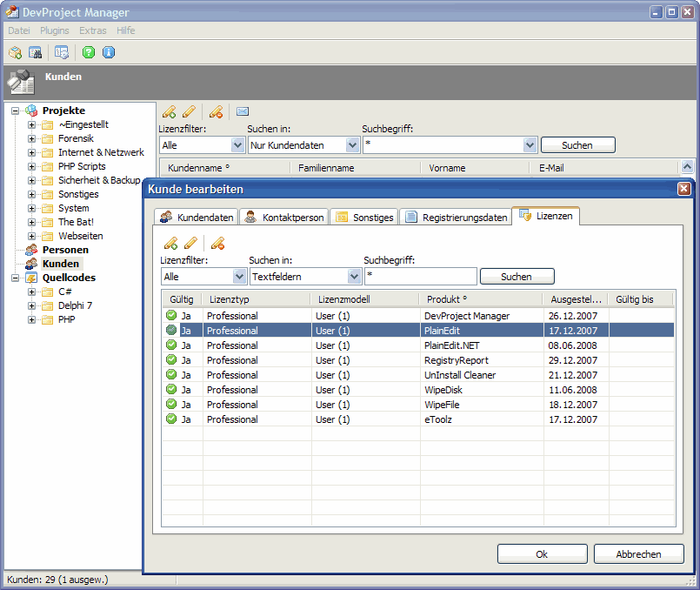The height and width of the screenshot is (590, 700).
Task: Click the valid check icon of DevProject Manager row
Action: (x=171, y=315)
